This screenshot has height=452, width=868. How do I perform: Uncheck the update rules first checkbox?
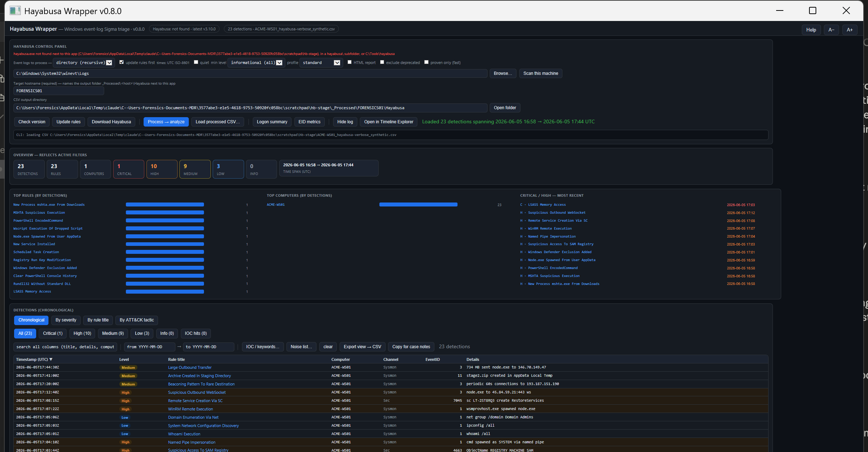click(x=122, y=62)
